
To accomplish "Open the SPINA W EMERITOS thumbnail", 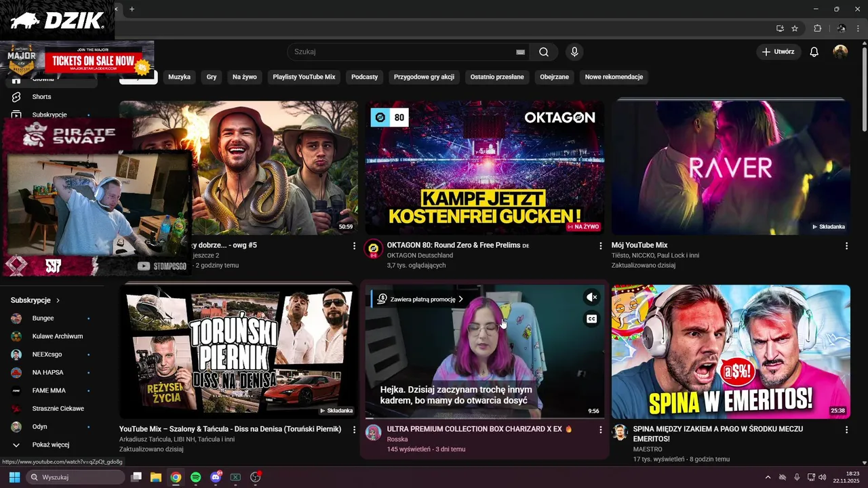I will [x=731, y=351].
